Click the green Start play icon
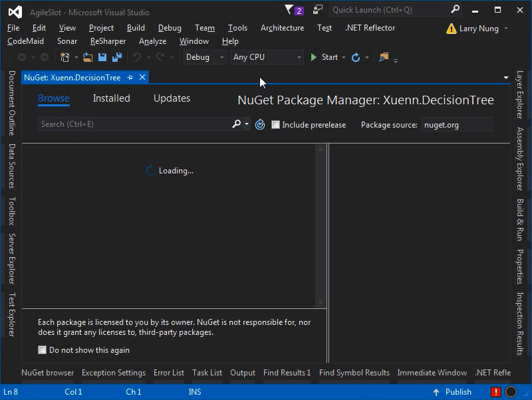Viewport: 532px width, 400px height. pyautogui.click(x=314, y=57)
